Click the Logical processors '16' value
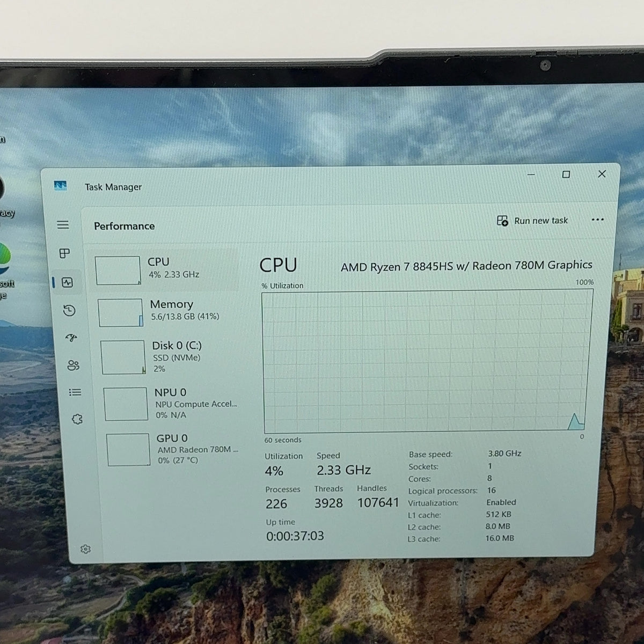The image size is (644, 644). click(x=492, y=490)
